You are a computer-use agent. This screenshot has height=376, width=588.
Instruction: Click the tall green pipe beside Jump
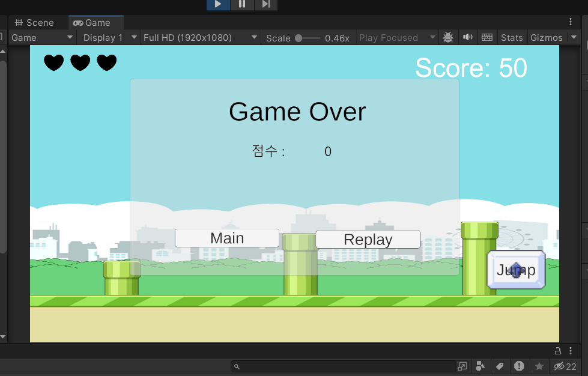coord(479,259)
